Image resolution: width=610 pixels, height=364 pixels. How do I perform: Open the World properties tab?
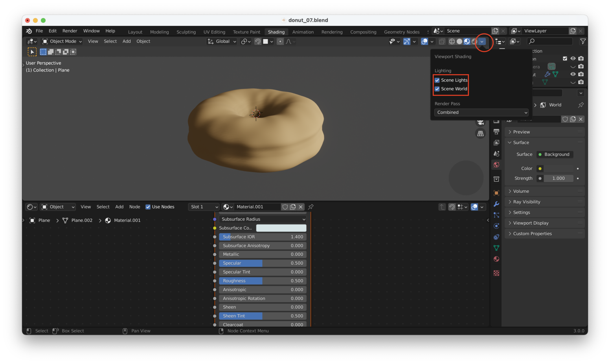pyautogui.click(x=496, y=165)
